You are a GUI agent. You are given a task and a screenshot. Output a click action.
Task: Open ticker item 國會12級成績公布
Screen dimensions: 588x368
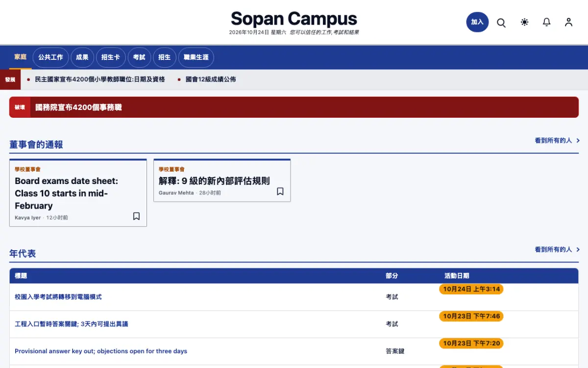pos(211,79)
